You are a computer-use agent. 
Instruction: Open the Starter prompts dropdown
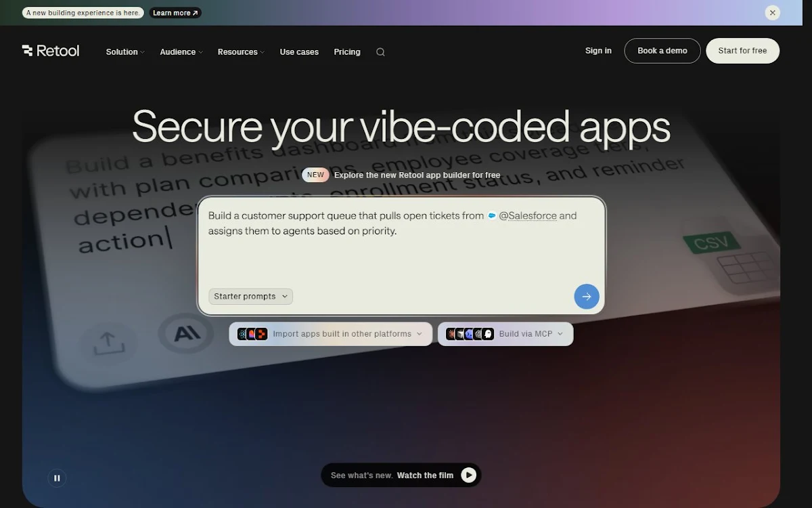pyautogui.click(x=250, y=297)
